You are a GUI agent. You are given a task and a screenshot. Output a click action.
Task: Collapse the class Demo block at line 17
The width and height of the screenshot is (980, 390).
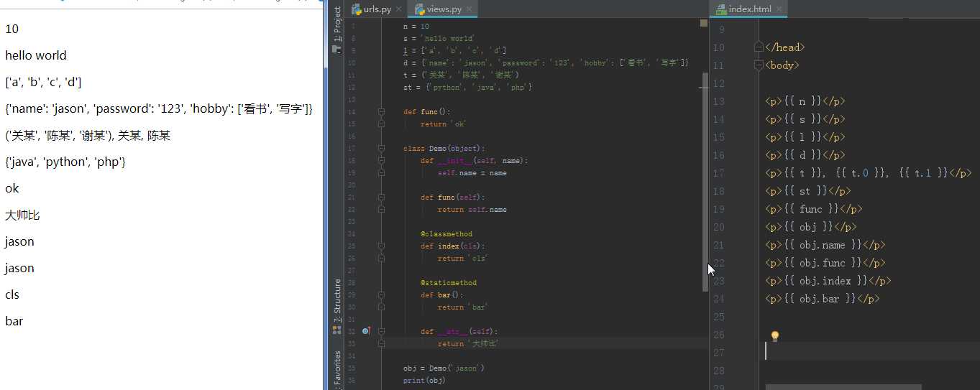click(380, 149)
